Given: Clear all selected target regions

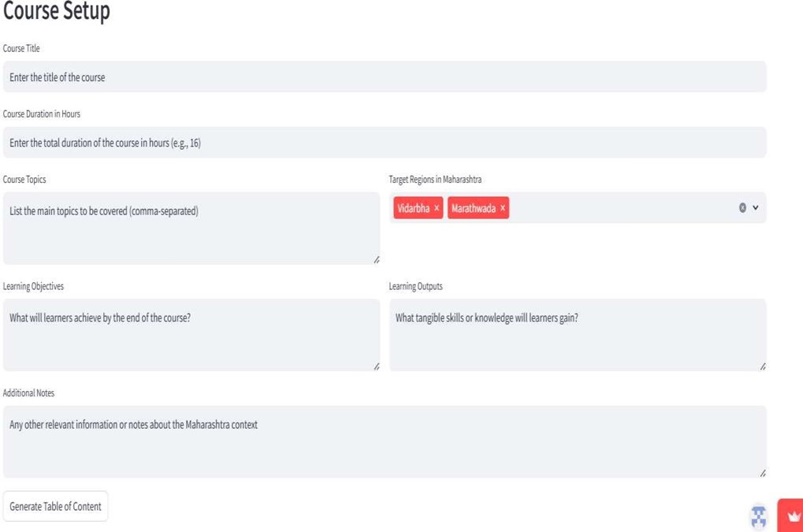Looking at the screenshot, I should [742, 207].
